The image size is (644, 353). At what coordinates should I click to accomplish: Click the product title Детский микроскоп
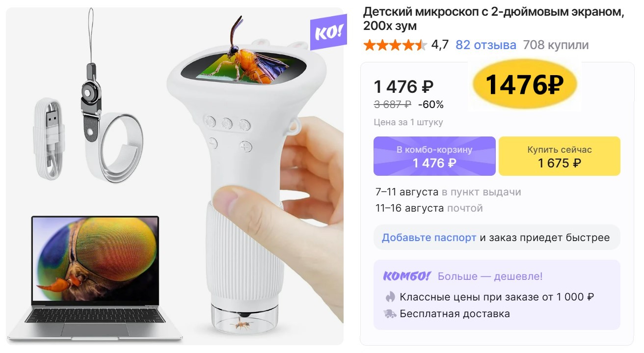pos(494,19)
